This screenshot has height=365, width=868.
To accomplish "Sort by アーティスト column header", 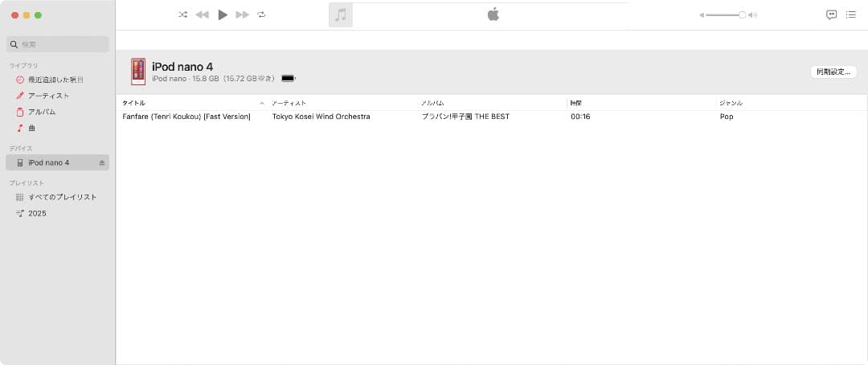I will pyautogui.click(x=289, y=103).
